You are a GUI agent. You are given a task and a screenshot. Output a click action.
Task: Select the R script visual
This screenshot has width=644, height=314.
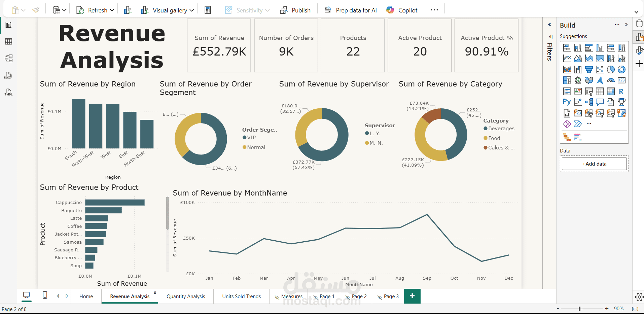[x=621, y=91]
